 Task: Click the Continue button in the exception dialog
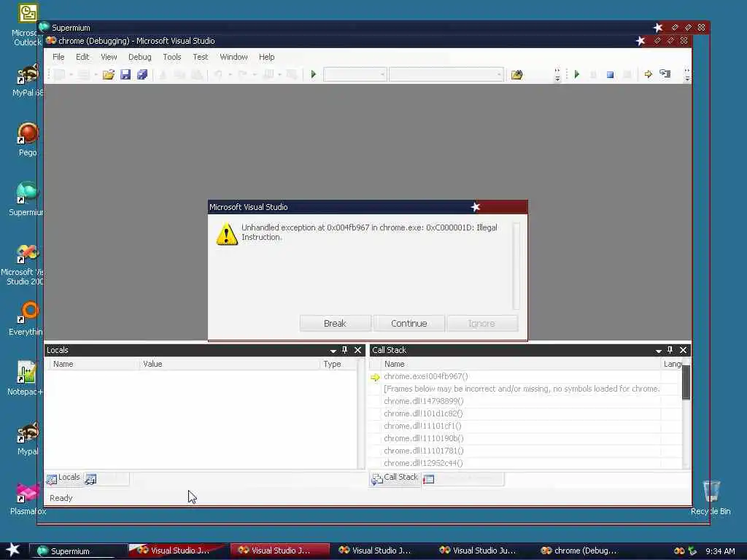[x=409, y=323]
